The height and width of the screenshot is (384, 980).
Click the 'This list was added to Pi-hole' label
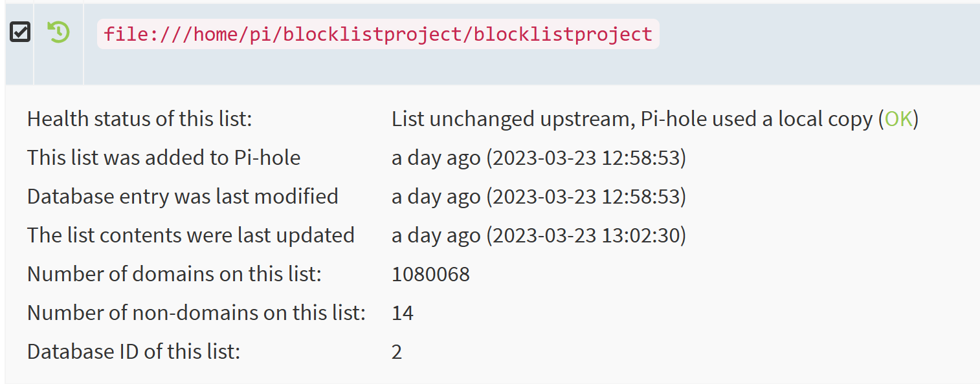[x=164, y=158]
